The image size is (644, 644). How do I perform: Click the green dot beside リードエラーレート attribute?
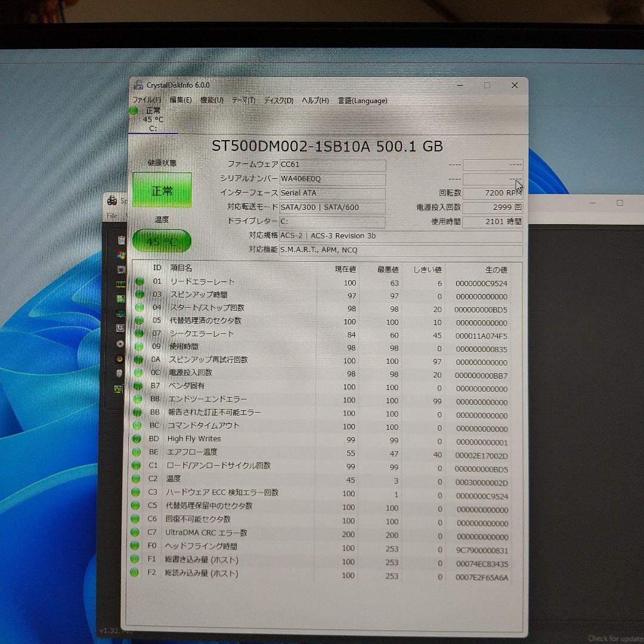point(138,283)
